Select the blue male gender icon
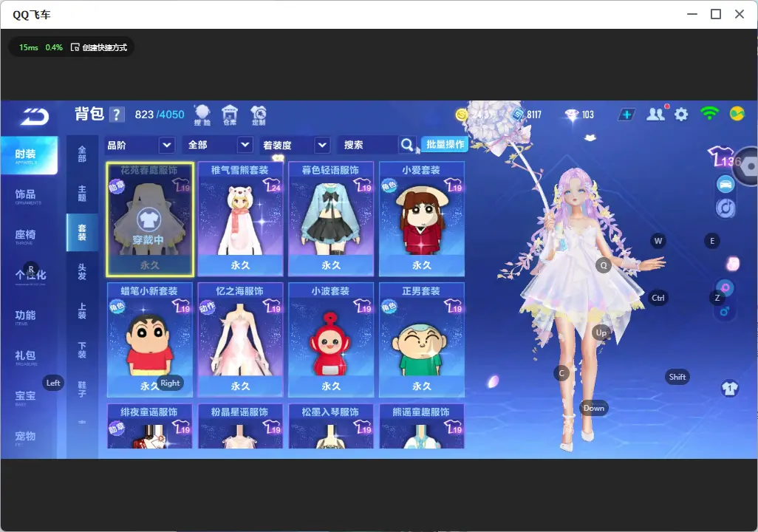758x532 pixels. pos(724,311)
